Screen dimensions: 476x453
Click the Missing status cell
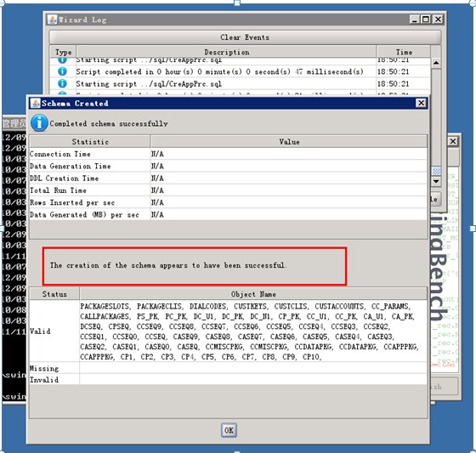point(54,368)
